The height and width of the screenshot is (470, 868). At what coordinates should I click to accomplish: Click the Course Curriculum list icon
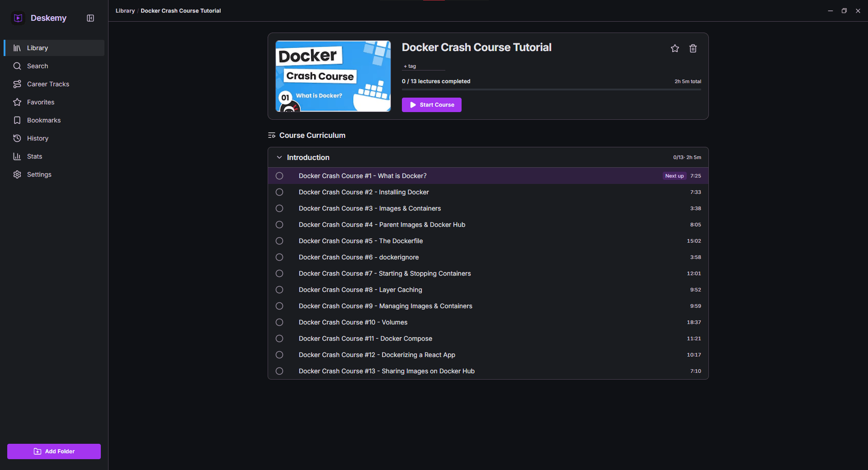[272, 136]
